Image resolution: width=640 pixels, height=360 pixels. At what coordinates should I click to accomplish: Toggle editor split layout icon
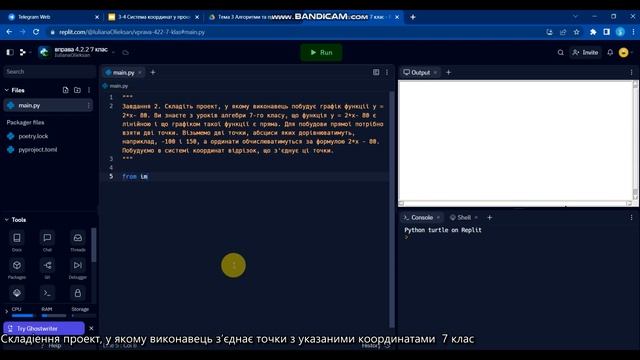pyautogui.click(x=376, y=72)
